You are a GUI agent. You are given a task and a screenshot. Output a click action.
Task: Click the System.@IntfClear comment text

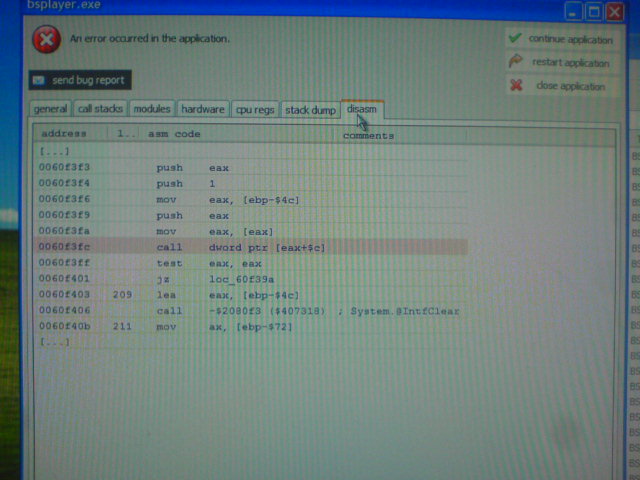pos(405,311)
